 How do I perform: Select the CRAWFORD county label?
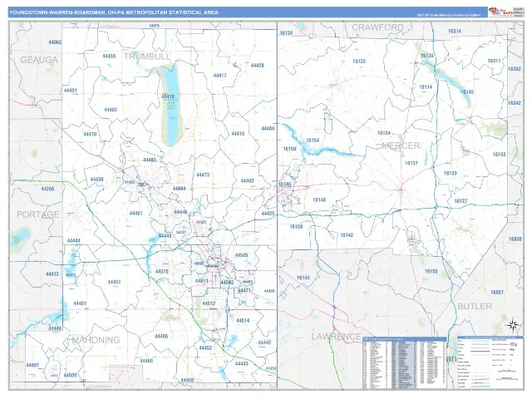coord(377,27)
